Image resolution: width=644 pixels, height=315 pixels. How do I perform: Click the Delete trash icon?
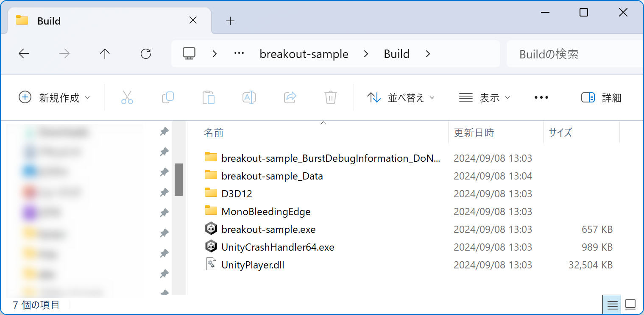pyautogui.click(x=331, y=97)
